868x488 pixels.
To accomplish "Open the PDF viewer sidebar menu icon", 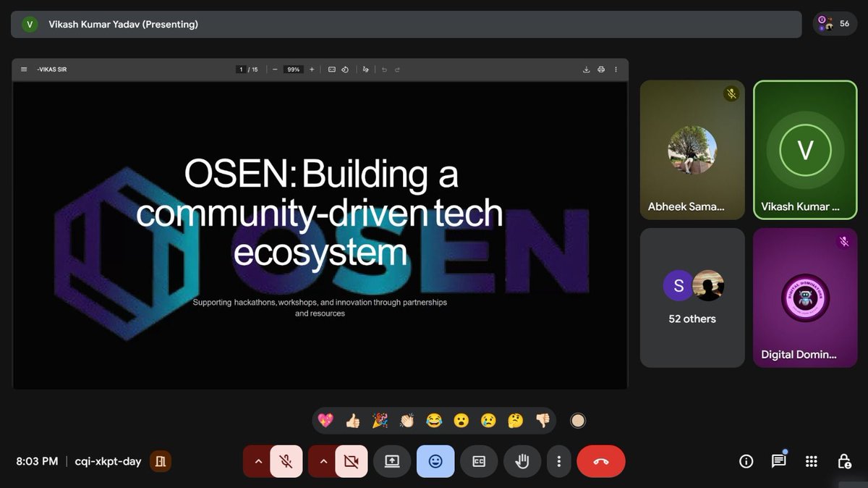I will pyautogui.click(x=24, y=70).
